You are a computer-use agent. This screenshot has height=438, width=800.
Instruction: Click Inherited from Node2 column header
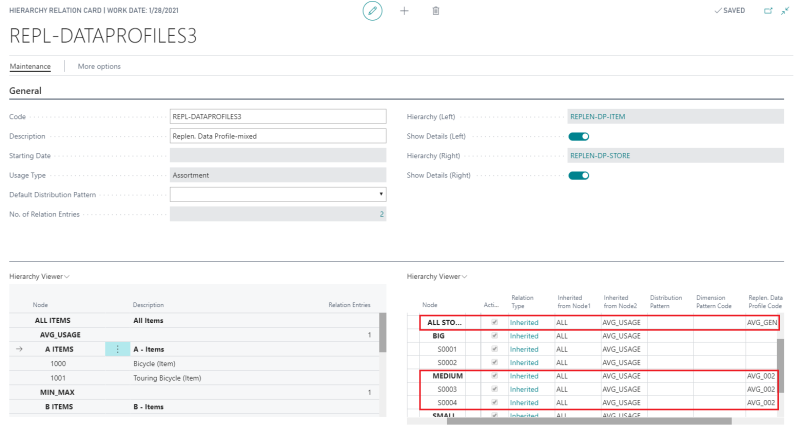620,302
